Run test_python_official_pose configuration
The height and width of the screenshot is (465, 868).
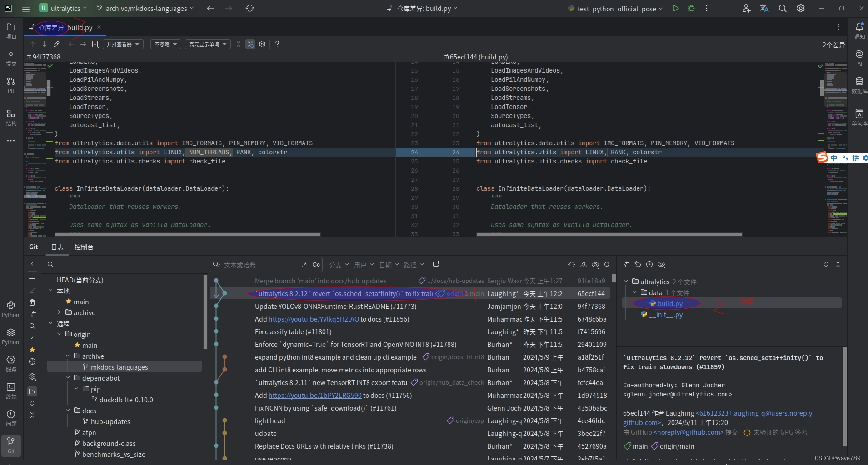676,8
